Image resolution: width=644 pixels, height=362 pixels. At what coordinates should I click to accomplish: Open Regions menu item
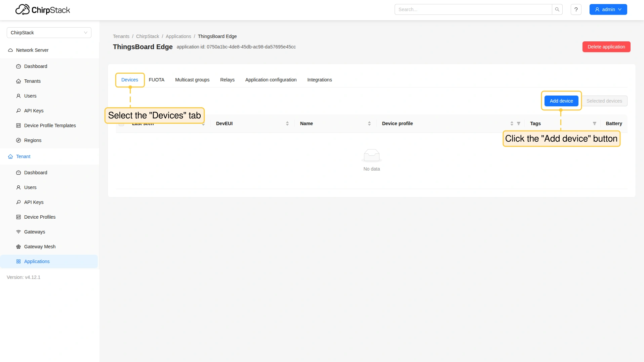[x=49, y=140]
